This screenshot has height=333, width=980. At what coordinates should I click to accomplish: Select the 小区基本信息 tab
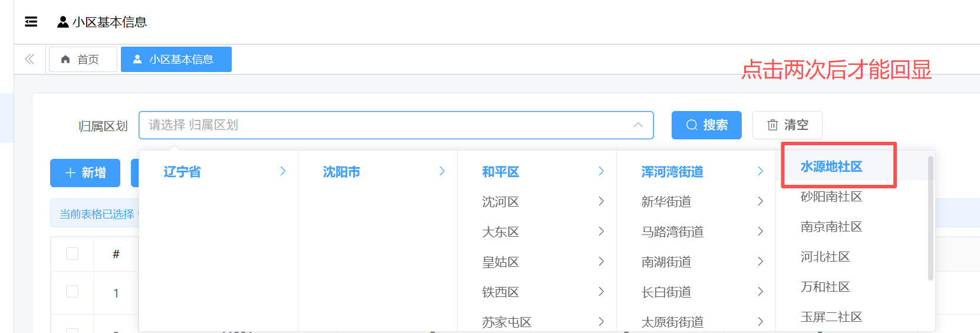click(x=176, y=60)
